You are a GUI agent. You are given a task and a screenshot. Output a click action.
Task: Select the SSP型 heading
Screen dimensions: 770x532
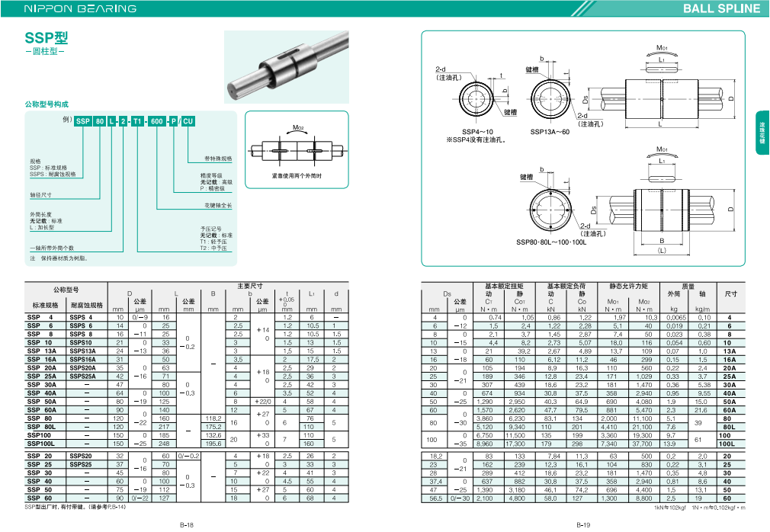pyautogui.click(x=47, y=38)
